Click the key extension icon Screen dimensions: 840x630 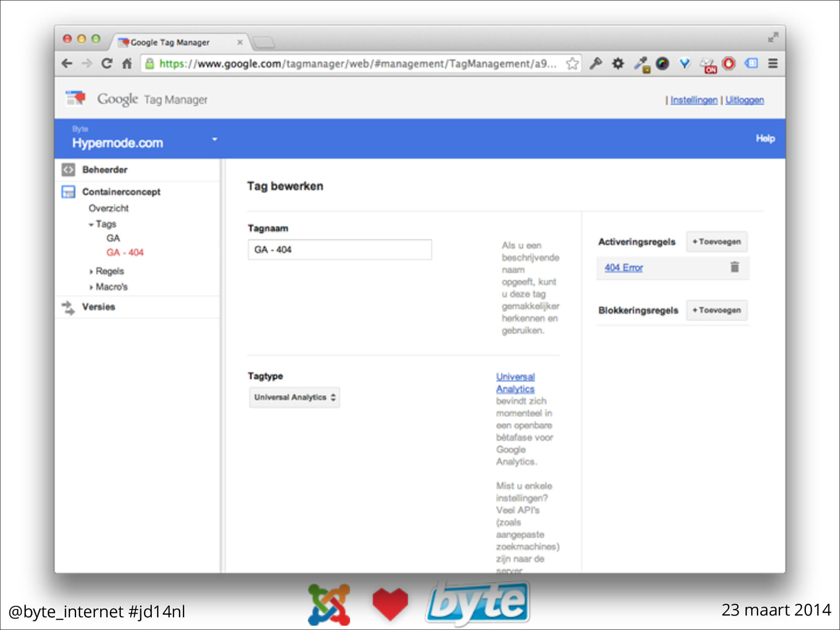(x=595, y=64)
